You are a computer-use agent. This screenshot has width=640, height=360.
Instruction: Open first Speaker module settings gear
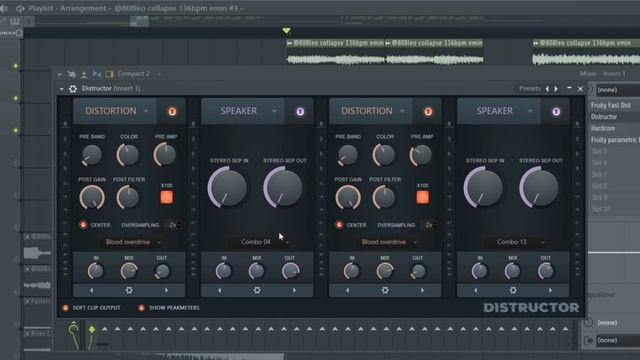click(x=257, y=290)
